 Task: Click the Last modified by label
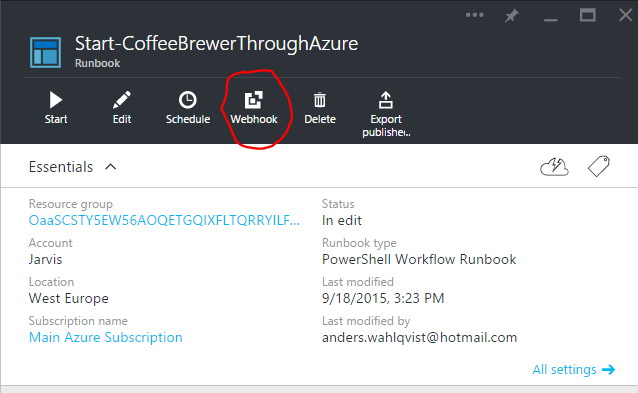pyautogui.click(x=366, y=321)
